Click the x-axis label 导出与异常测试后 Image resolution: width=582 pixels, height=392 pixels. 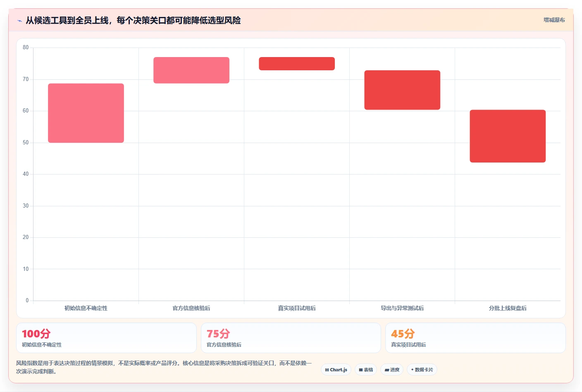point(402,308)
